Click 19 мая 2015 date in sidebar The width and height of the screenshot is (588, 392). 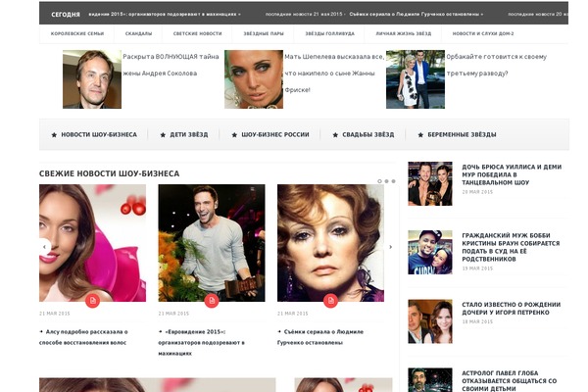tap(477, 269)
